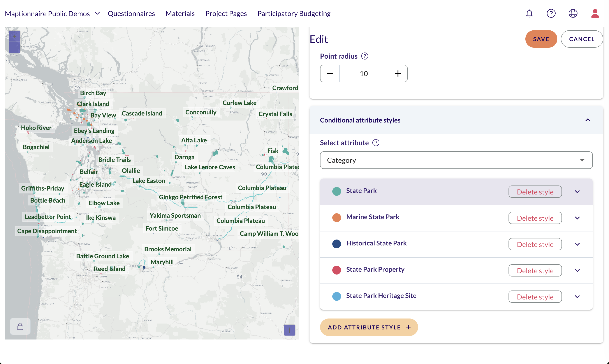
Task: Collapse Conditional attribute styles section
Action: (x=588, y=120)
